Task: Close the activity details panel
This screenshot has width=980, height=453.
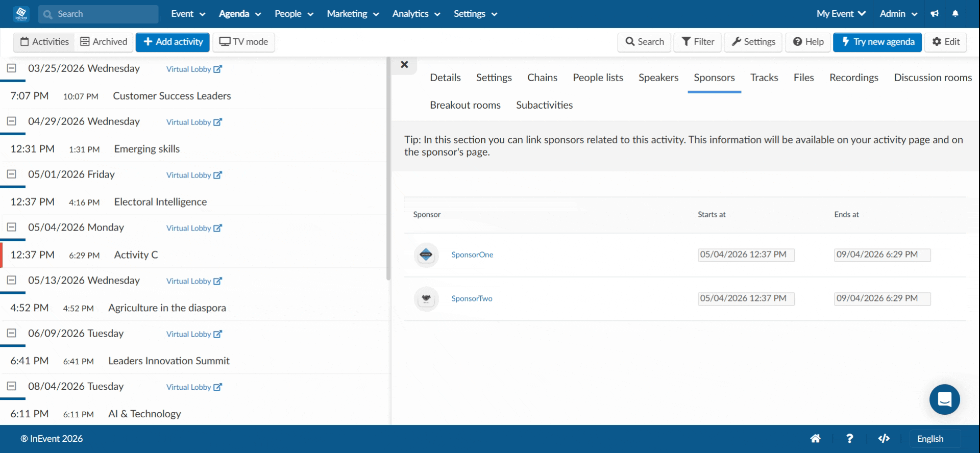Action: pyautogui.click(x=404, y=64)
